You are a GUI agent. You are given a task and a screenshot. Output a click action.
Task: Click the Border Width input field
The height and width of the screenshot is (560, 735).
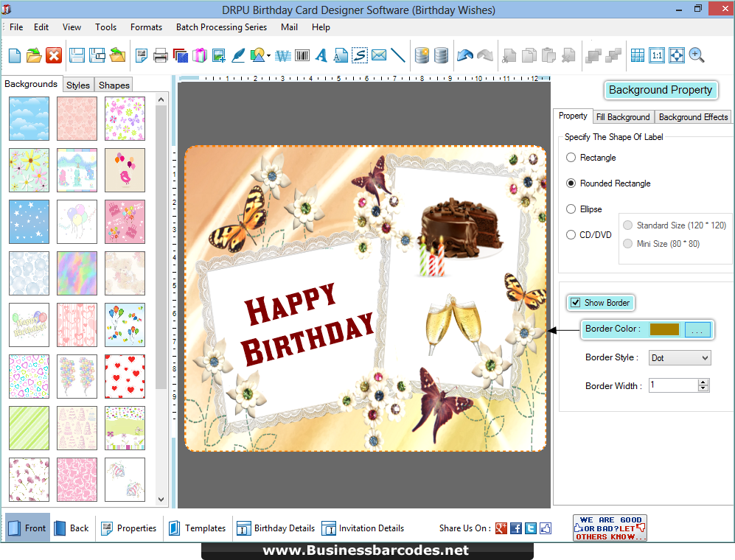[x=673, y=385]
